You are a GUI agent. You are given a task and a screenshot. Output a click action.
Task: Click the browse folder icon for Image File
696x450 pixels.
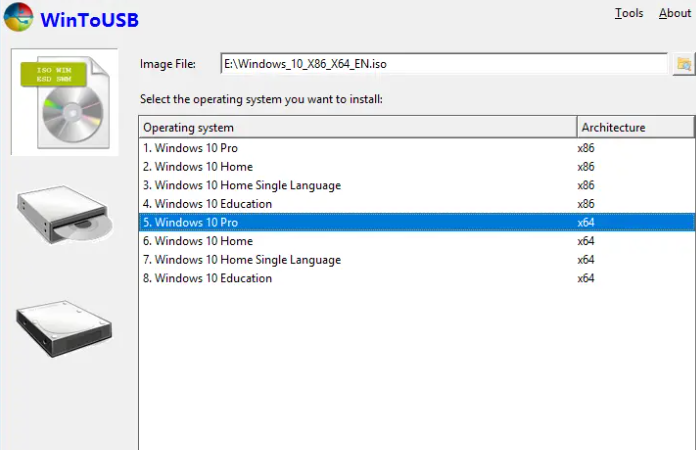click(x=684, y=64)
